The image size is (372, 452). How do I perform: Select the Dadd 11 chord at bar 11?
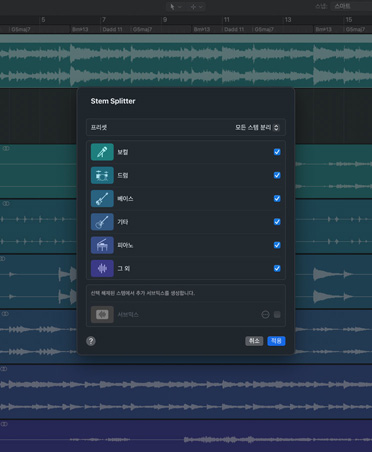point(234,29)
